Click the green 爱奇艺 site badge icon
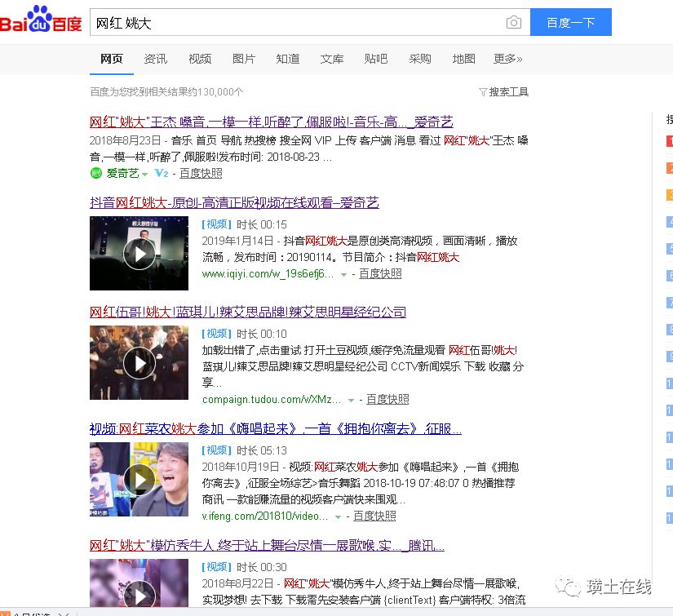 (96, 173)
